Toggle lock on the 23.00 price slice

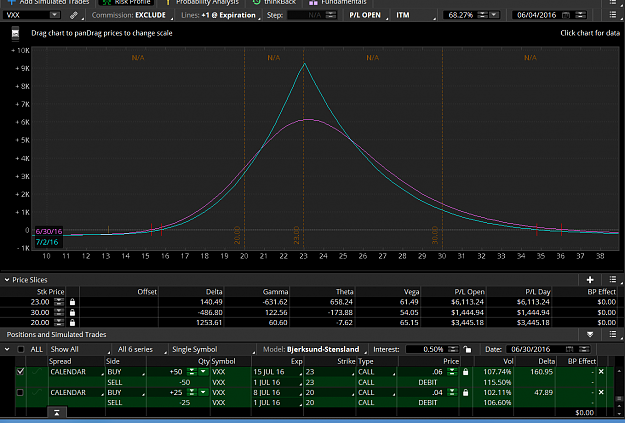pos(72,302)
